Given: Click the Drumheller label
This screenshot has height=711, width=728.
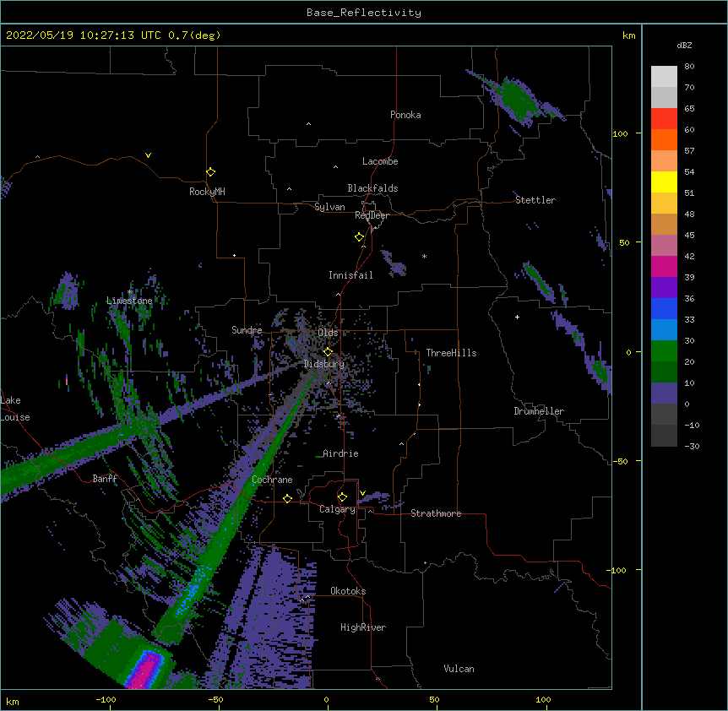Looking at the screenshot, I should coord(539,411).
